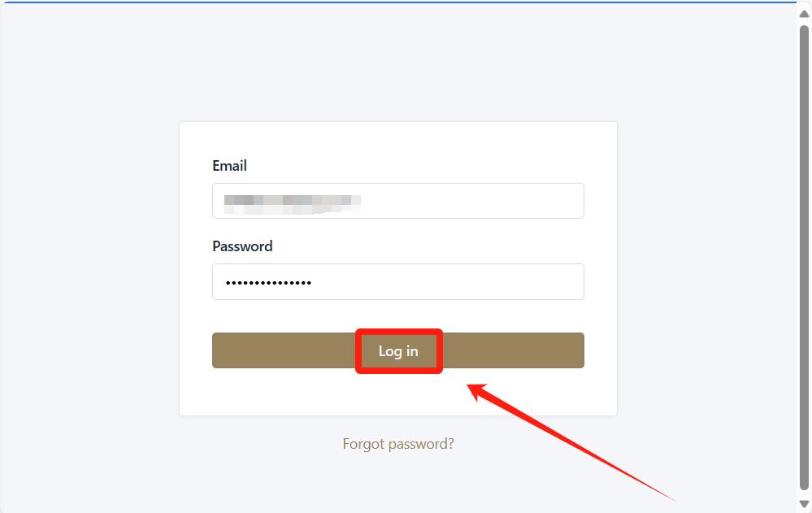Image resolution: width=812 pixels, height=513 pixels.
Task: Click the blurred email address text
Action: pos(293,201)
